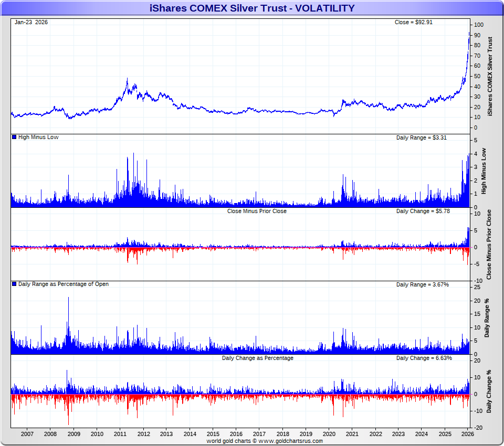Click the 2011 year label on the time axis
504x446 pixels.
120,434
